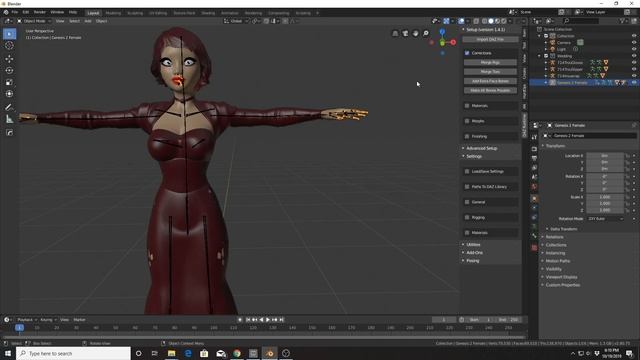Open the Object Mode dropdown

(x=34, y=21)
